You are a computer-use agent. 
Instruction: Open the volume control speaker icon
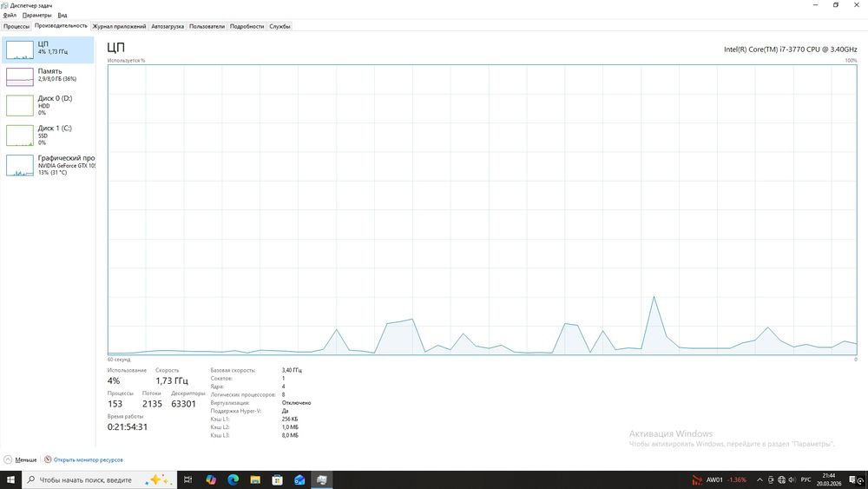pos(792,479)
